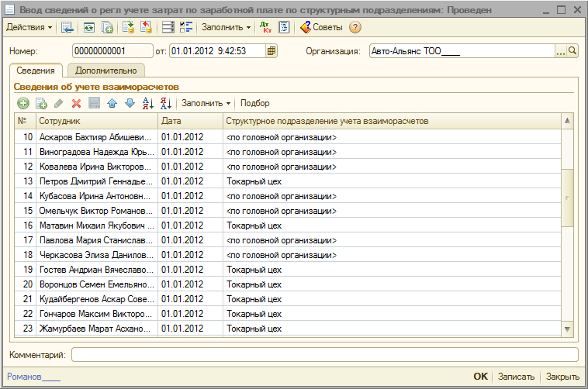
Task: Move selected row down with arrow icon
Action: (x=129, y=103)
